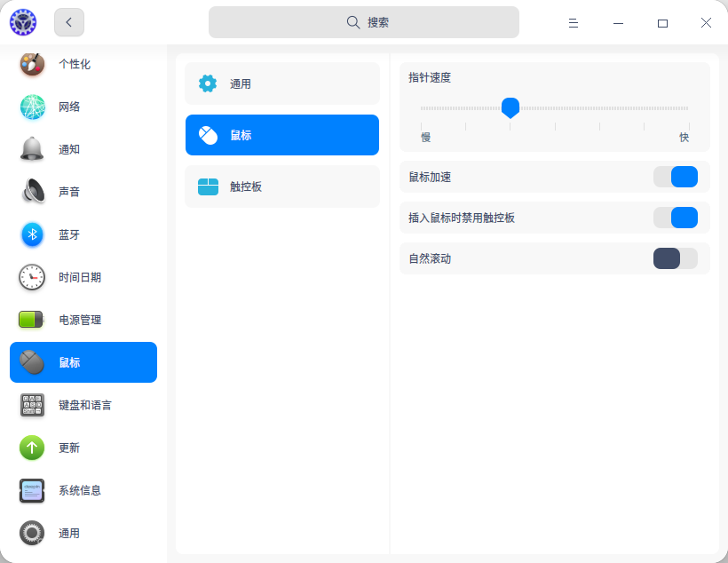Enable 自然滚动 natural scrolling

(676, 258)
